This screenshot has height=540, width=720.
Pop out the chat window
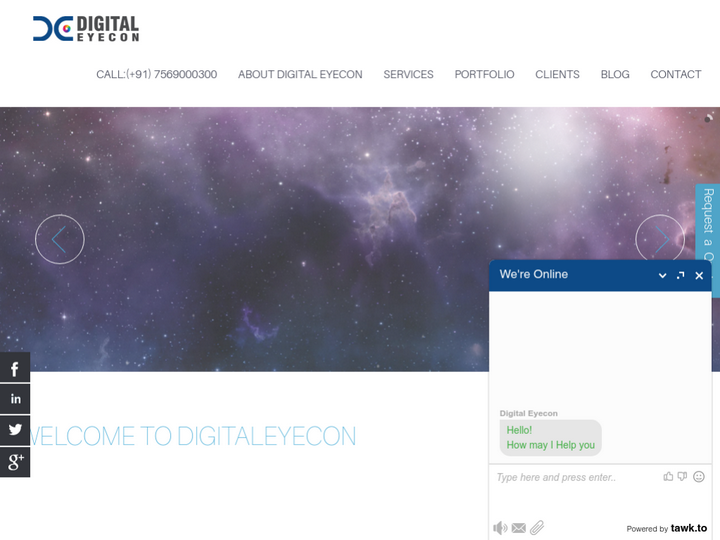coord(681,275)
